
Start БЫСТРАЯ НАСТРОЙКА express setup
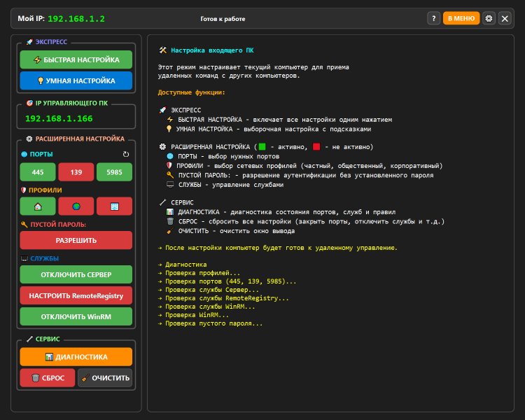tap(76, 59)
